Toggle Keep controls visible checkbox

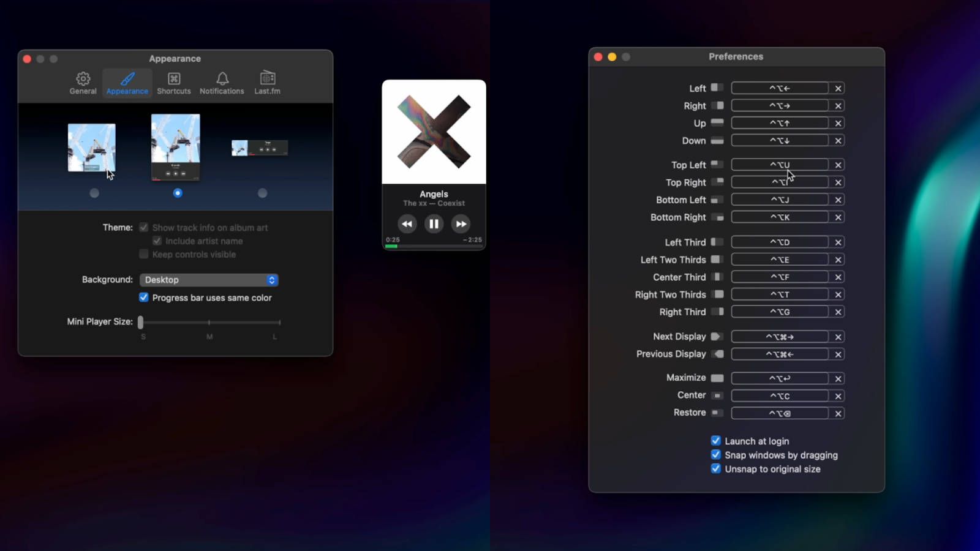pos(143,254)
